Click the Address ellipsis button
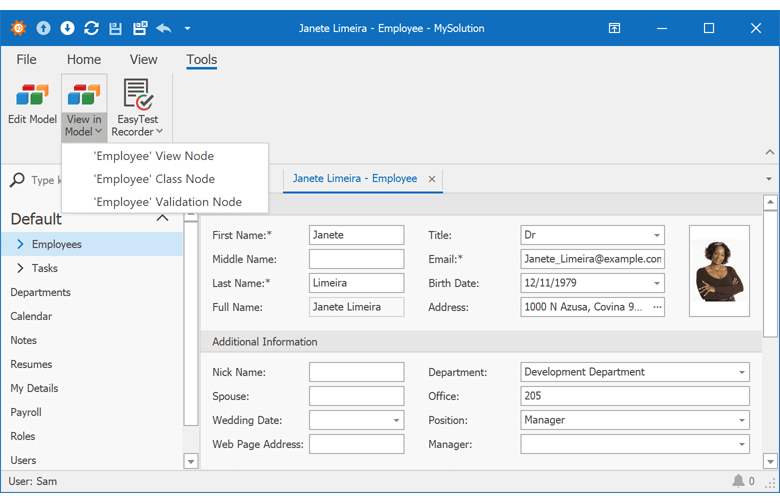This screenshot has height=503, width=780. (657, 308)
